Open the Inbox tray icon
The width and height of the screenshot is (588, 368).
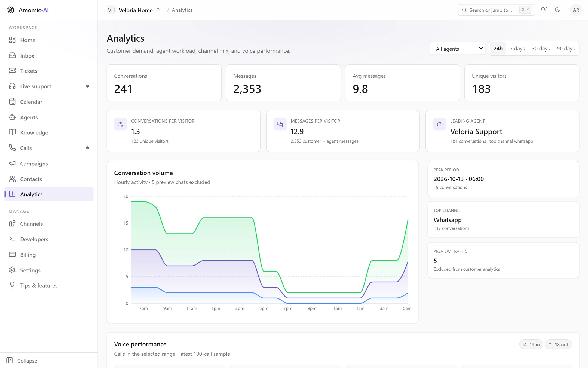point(12,55)
